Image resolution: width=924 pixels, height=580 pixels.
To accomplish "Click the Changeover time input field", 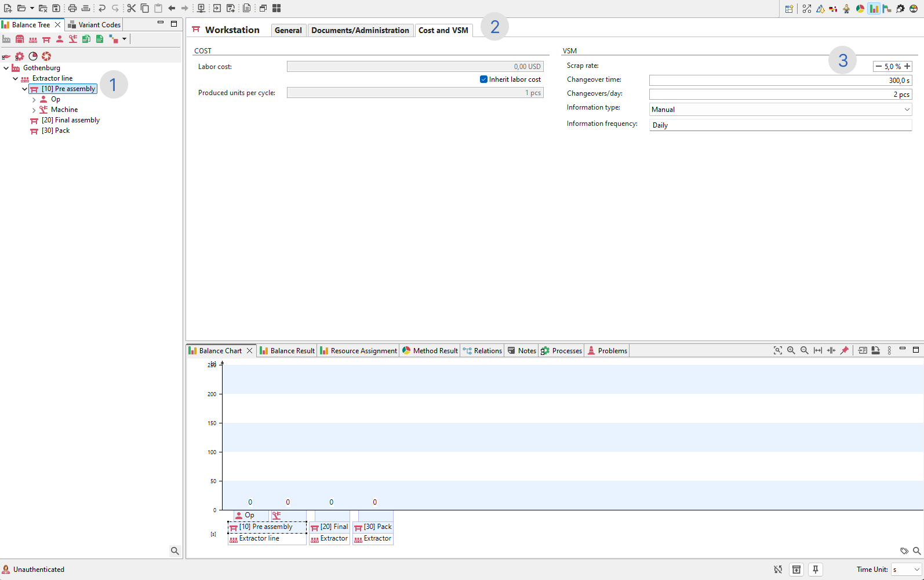I will [x=780, y=81].
